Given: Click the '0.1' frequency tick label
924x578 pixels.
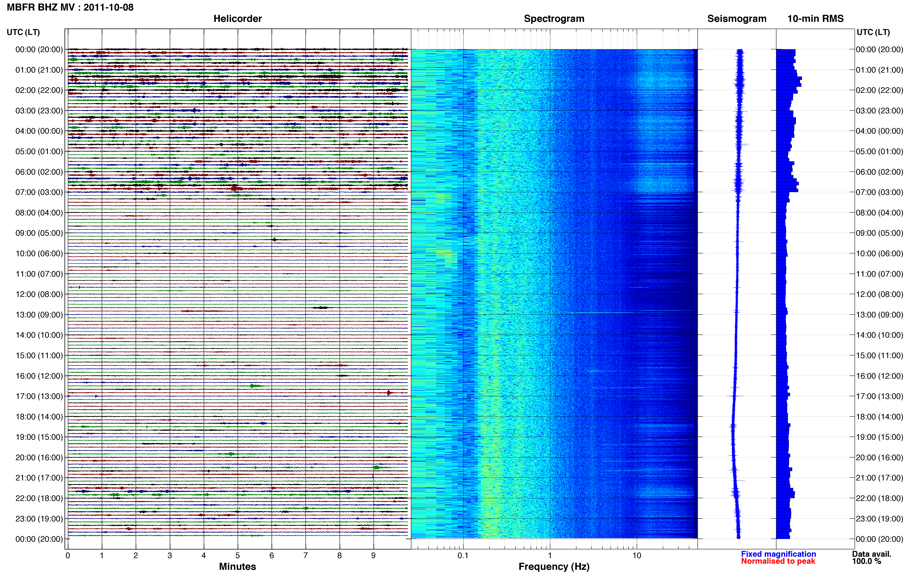Looking at the screenshot, I should pos(463,556).
